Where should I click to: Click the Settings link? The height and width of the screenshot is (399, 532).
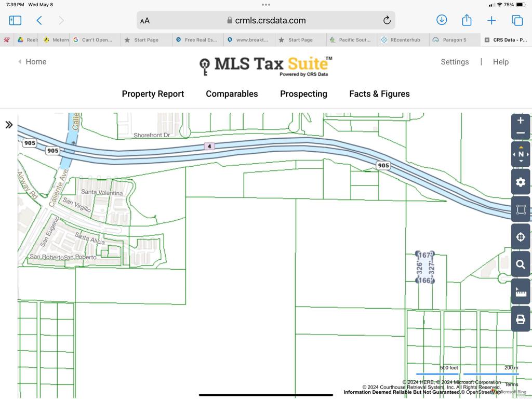point(455,62)
